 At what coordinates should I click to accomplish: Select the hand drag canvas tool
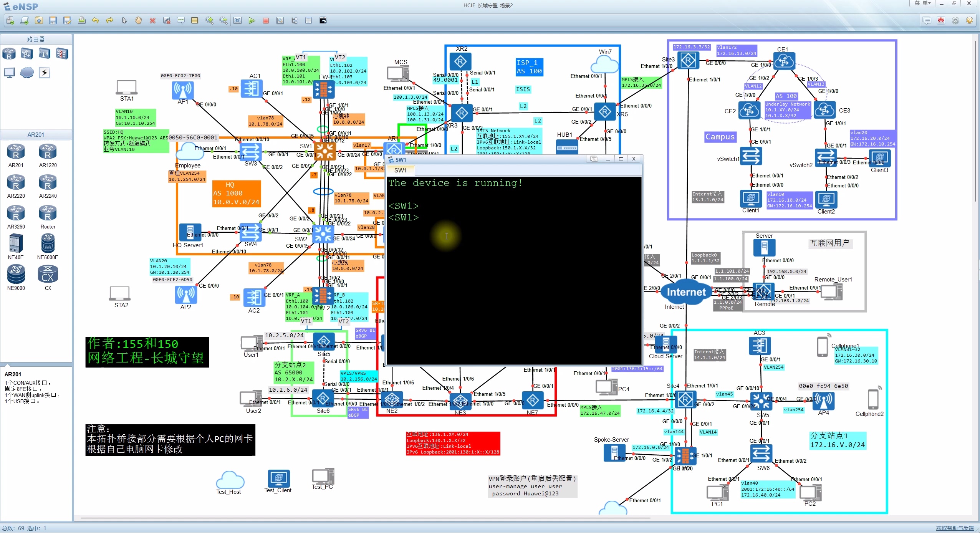(x=138, y=21)
